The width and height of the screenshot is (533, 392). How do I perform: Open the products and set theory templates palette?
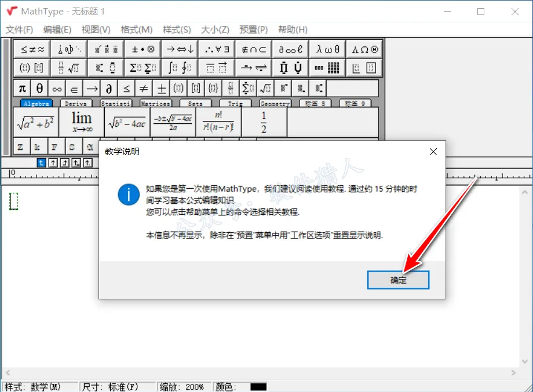(x=291, y=68)
